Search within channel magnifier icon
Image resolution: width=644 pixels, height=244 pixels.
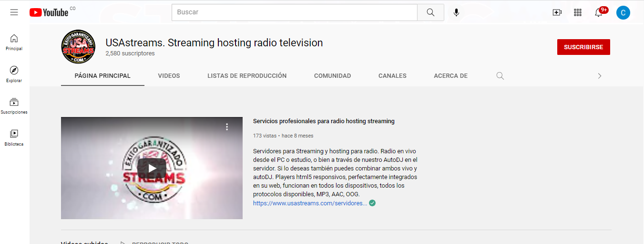[500, 76]
